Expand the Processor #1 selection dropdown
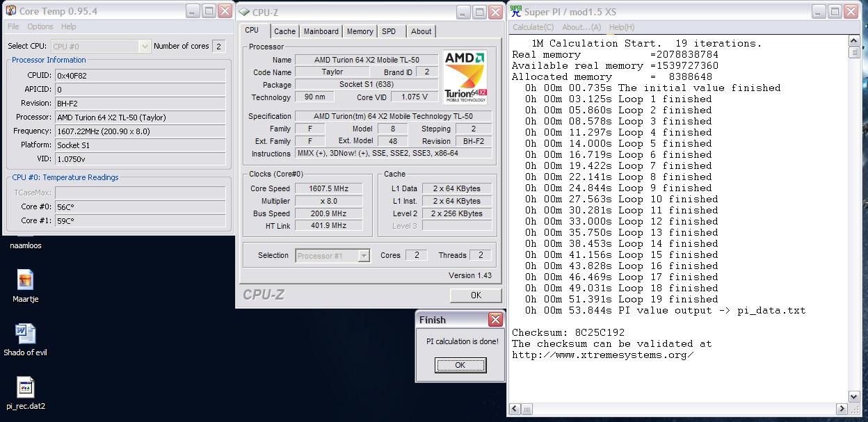Image resolution: width=868 pixels, height=422 pixels. point(364,255)
